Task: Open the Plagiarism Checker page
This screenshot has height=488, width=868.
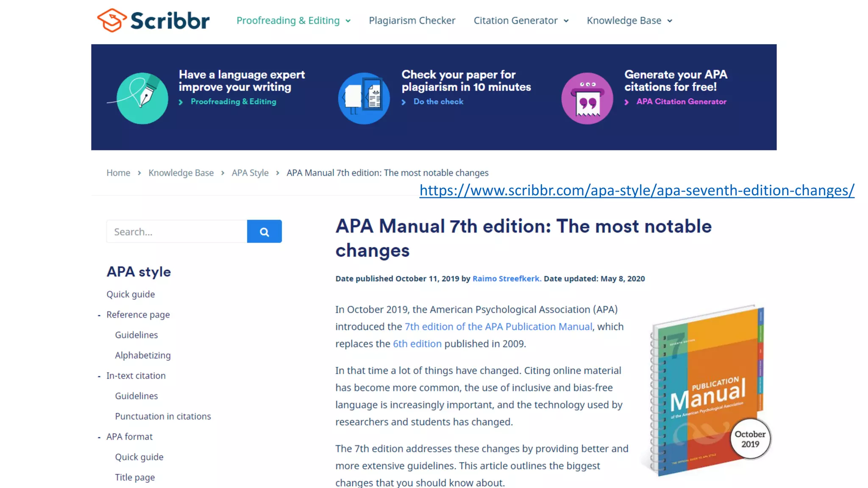Action: click(412, 20)
